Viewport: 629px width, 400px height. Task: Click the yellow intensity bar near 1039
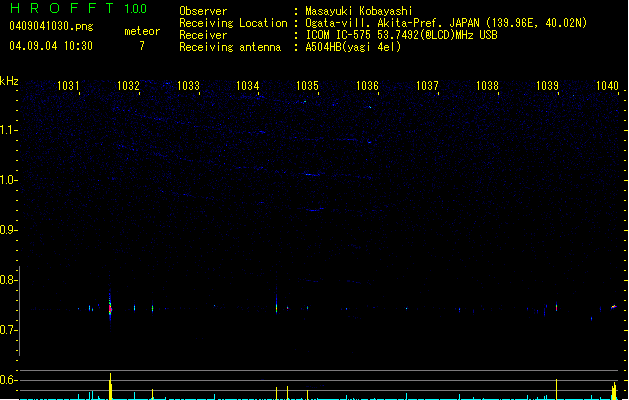[x=556, y=389]
